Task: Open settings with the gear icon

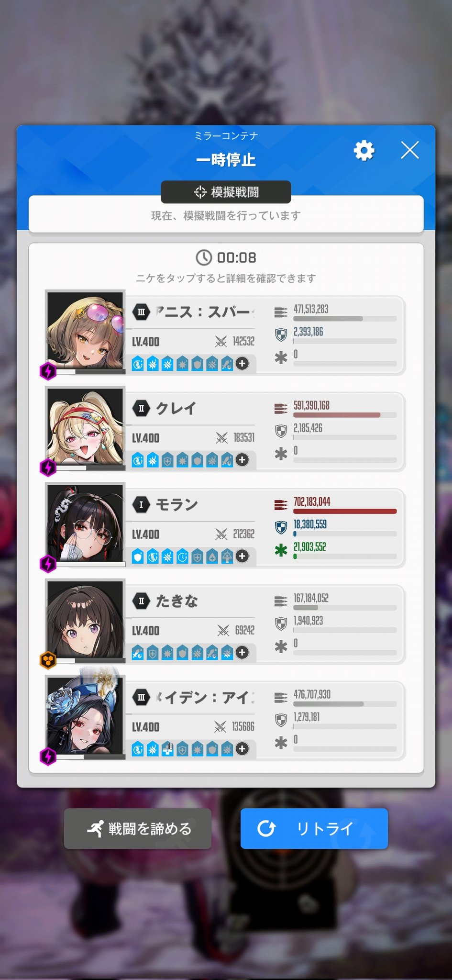Action: pos(364,151)
